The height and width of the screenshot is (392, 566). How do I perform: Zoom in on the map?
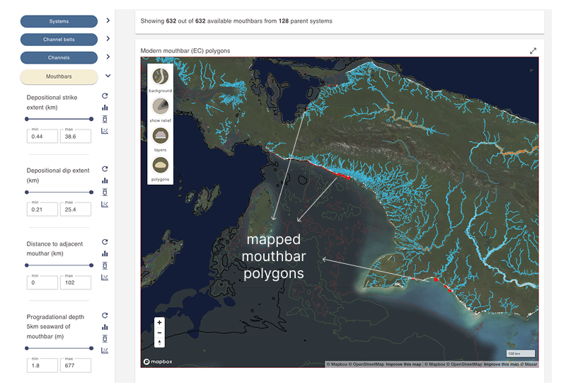160,323
